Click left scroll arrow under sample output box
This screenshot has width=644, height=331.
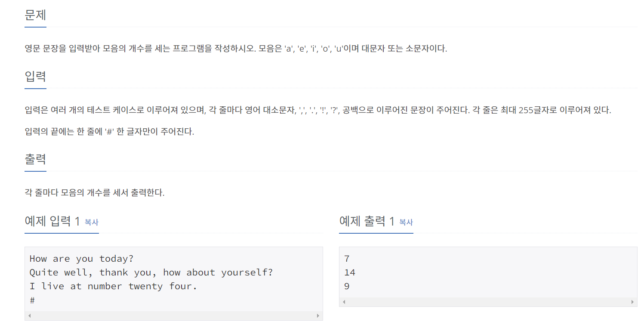344,302
